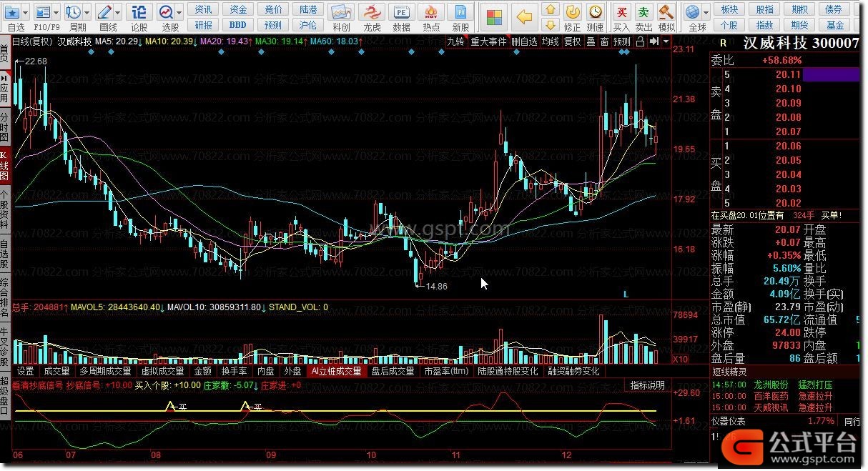Expand the F10/F9 dropdown arrow
The height and width of the screenshot is (471, 868).
57,12
